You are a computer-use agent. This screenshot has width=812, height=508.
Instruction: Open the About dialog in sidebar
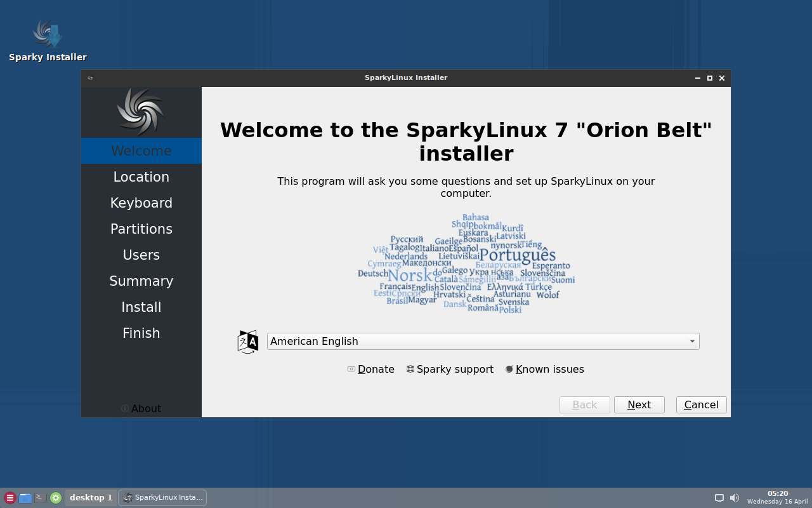pos(141,408)
